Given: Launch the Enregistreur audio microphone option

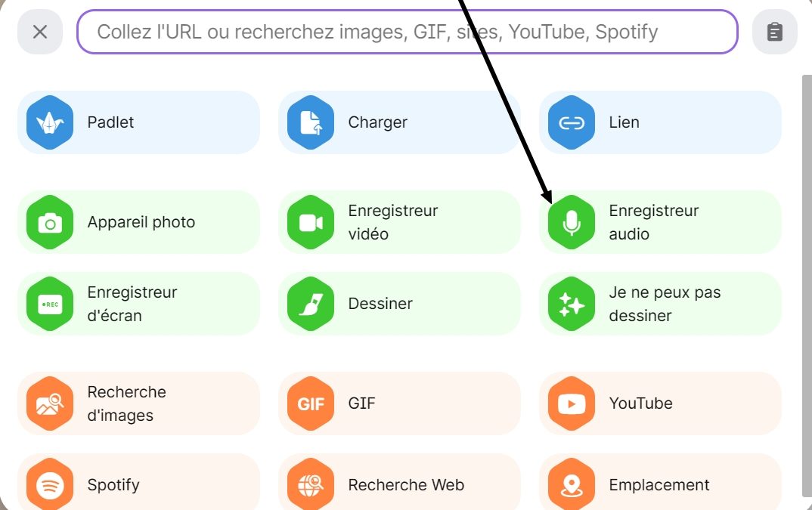Looking at the screenshot, I should [660, 222].
